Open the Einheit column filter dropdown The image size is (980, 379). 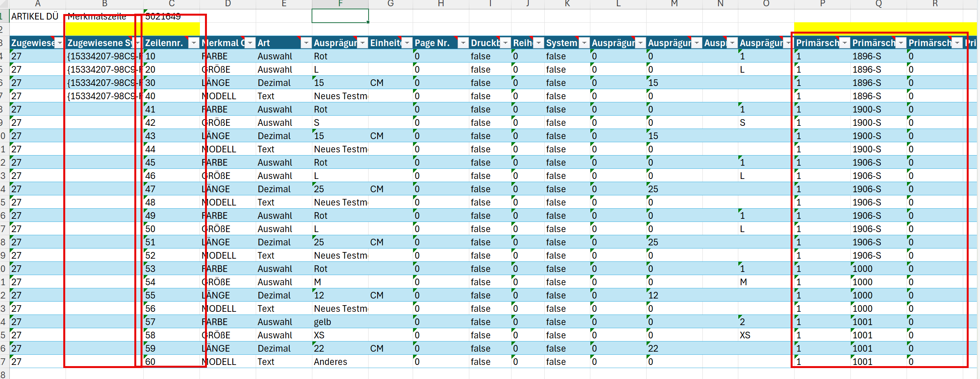point(406,43)
